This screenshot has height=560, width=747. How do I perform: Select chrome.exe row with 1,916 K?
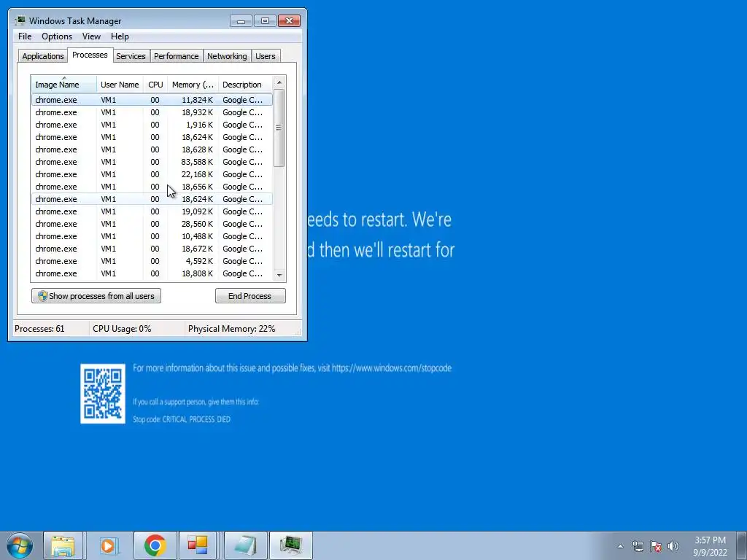pyautogui.click(x=152, y=125)
